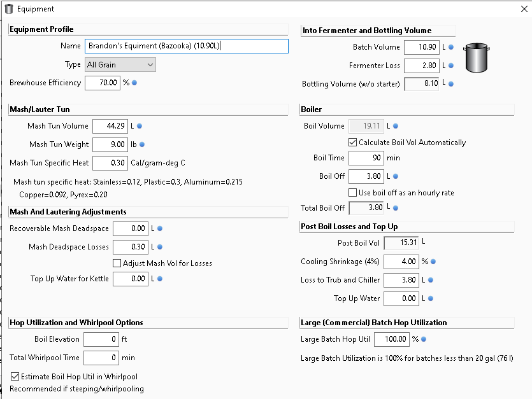Click the blue dot beside post-boil Top Up Water
The width and height of the screenshot is (532, 399).
(x=431, y=298)
